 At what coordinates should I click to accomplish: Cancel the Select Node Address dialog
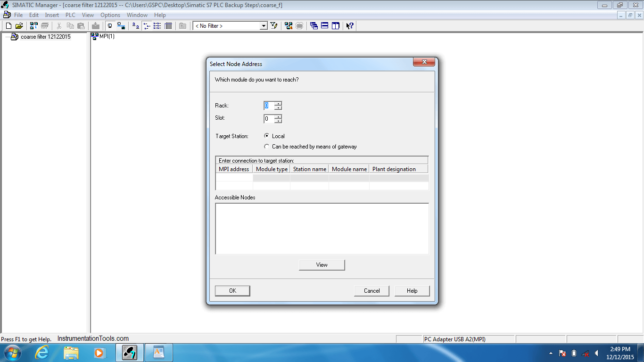click(x=372, y=291)
